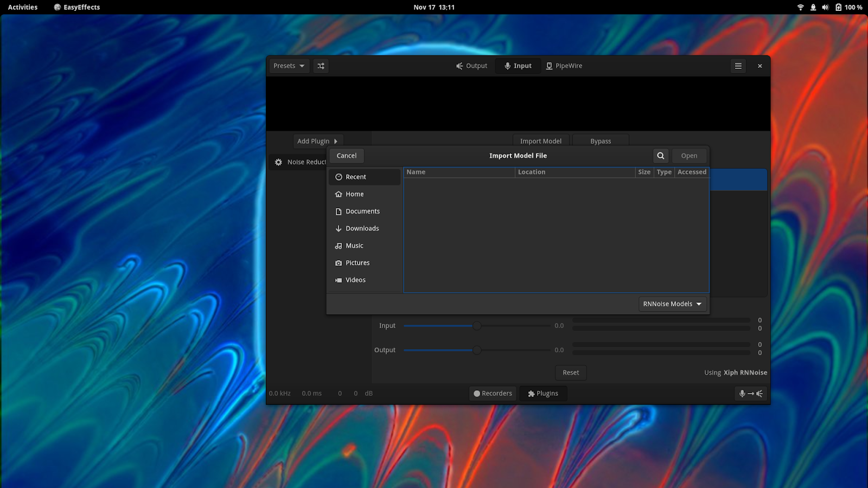Expand the Add Plugin menu

[317, 141]
